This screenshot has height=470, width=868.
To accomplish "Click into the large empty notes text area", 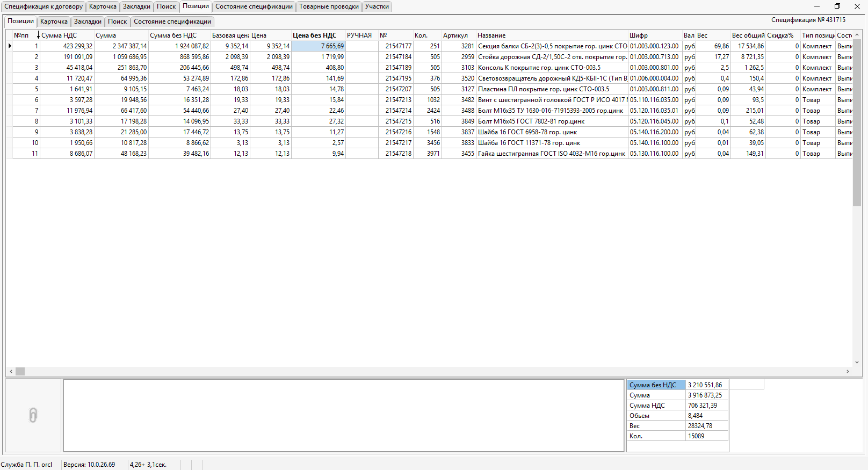I will (344, 416).
